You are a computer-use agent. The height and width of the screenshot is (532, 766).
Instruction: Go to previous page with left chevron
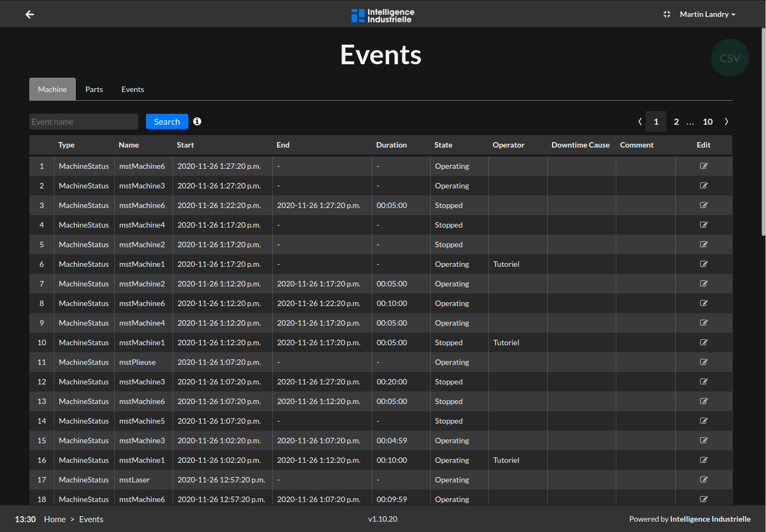click(x=640, y=121)
